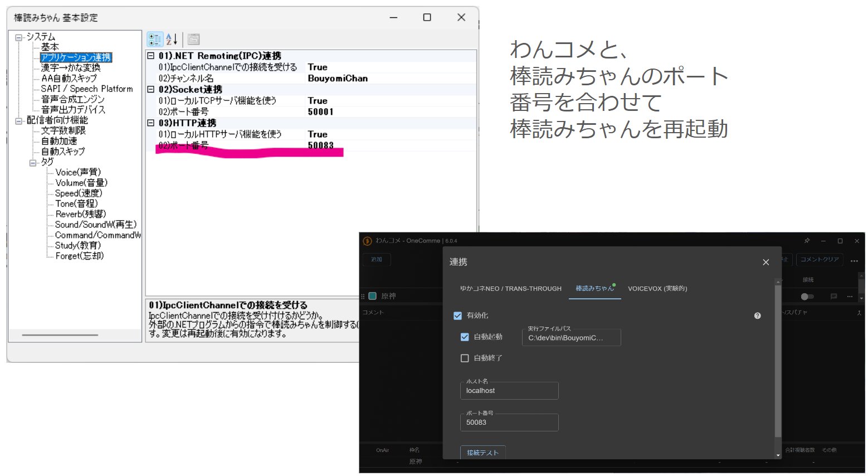This screenshot has height=476, width=868.
Task: Collapse the 02)Socket連携 category
Action: pos(150,89)
